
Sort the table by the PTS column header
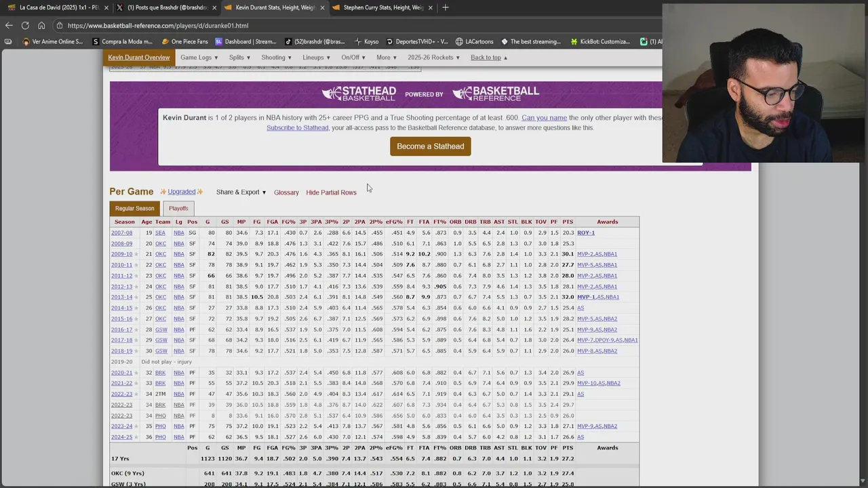tap(568, 222)
